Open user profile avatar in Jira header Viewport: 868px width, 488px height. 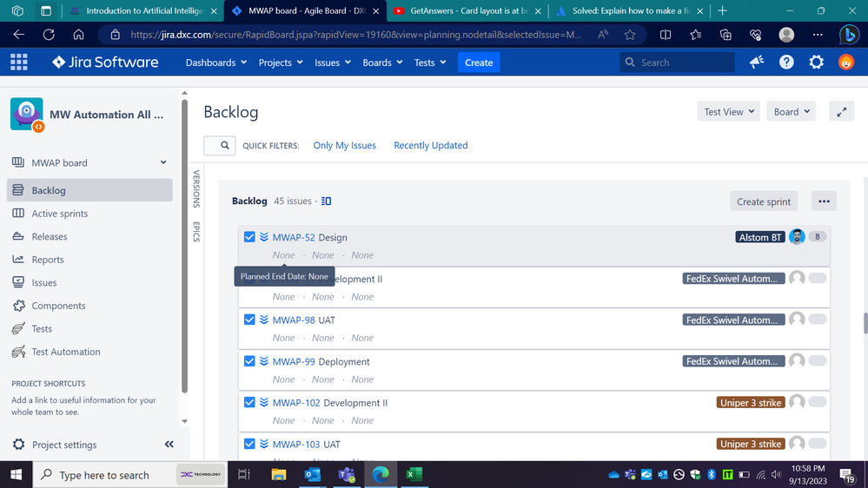(x=846, y=62)
